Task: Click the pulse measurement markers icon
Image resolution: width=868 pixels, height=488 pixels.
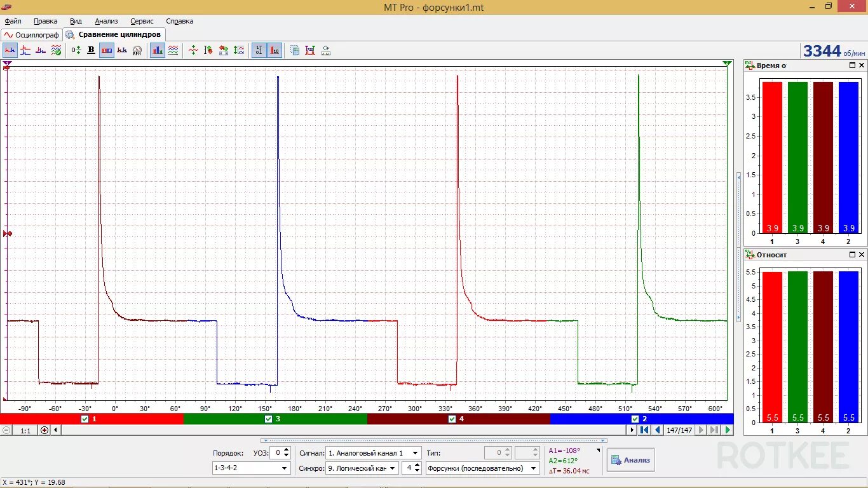Action: click(x=310, y=50)
